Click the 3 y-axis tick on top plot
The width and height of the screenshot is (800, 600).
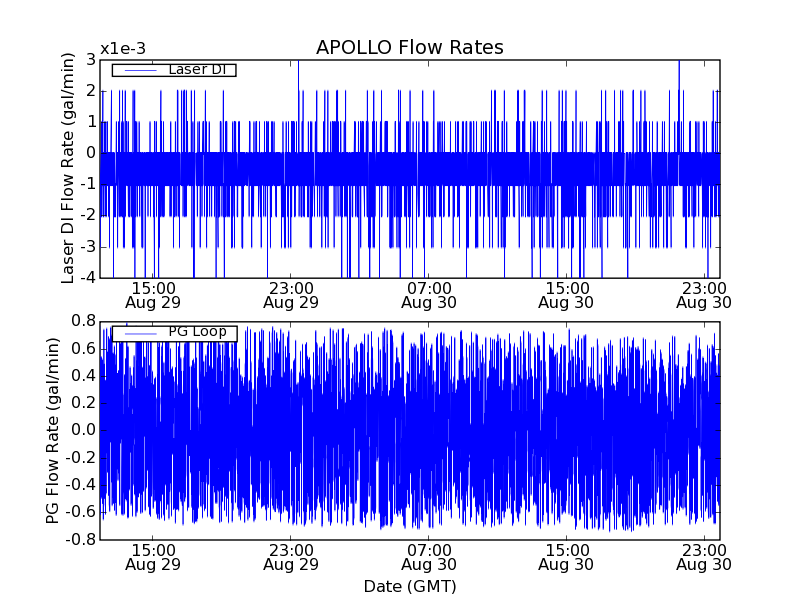tap(91, 60)
